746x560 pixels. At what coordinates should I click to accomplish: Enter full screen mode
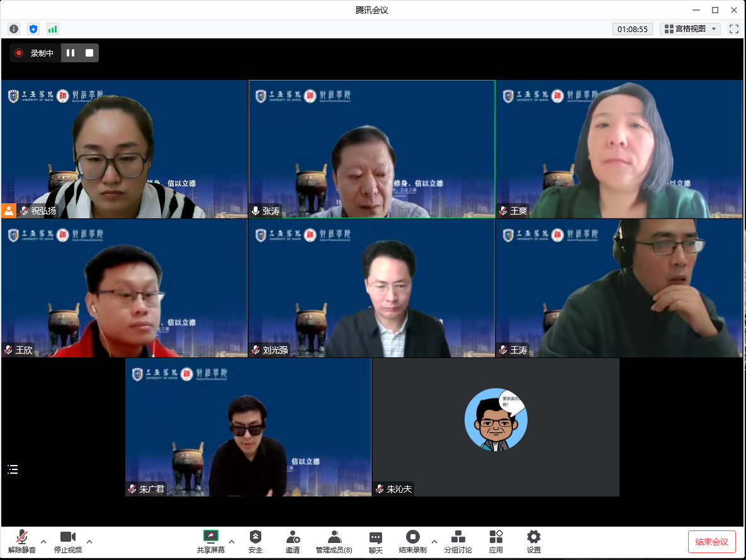(733, 29)
